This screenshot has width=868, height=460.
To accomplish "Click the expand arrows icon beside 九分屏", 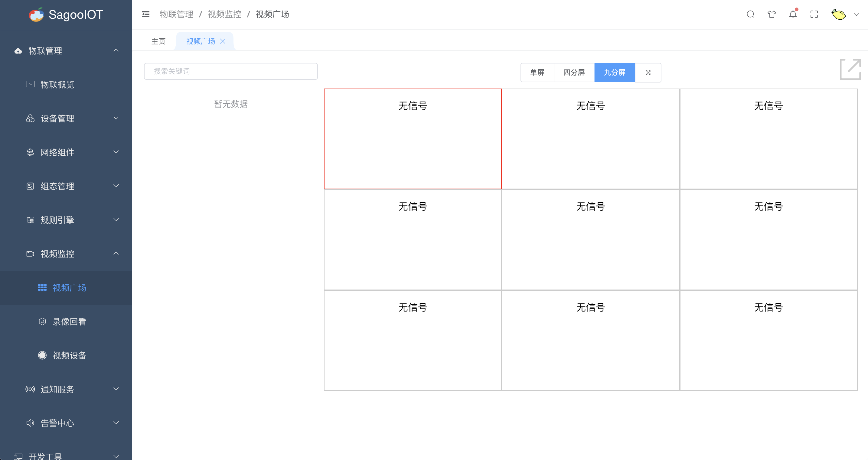I will tap(648, 73).
